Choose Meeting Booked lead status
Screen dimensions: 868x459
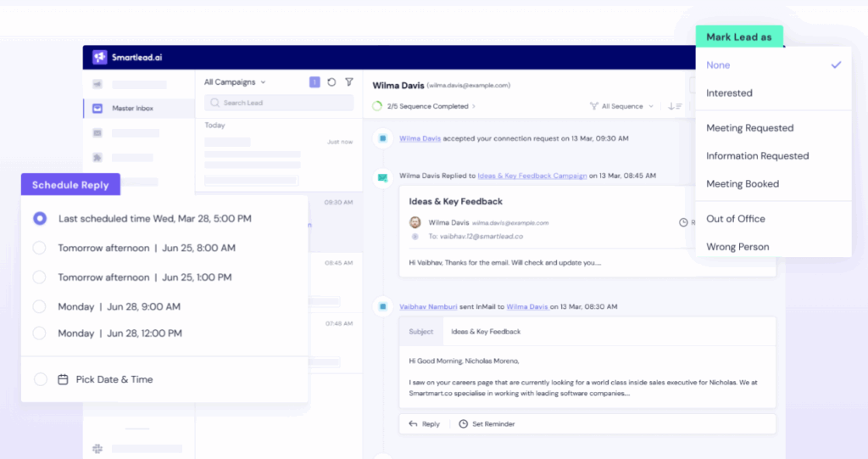tap(773, 184)
